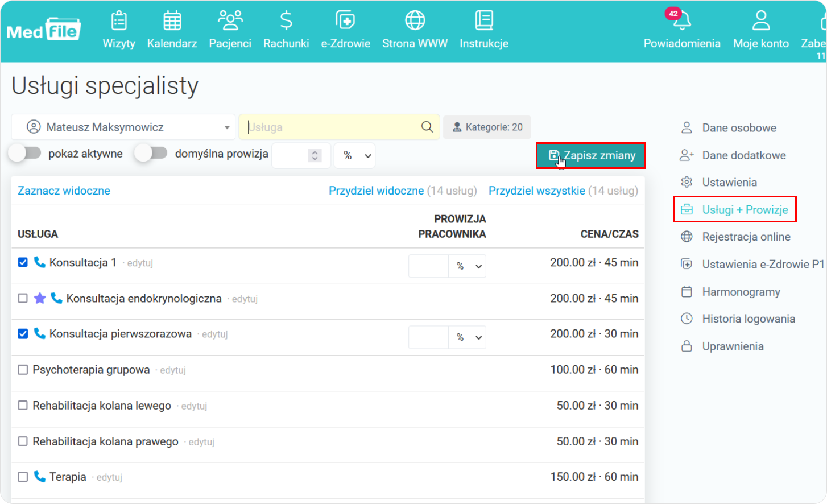Viewport: 827px width, 504px height.
Task: Click the Przydziel wszystkie link
Action: click(536, 191)
